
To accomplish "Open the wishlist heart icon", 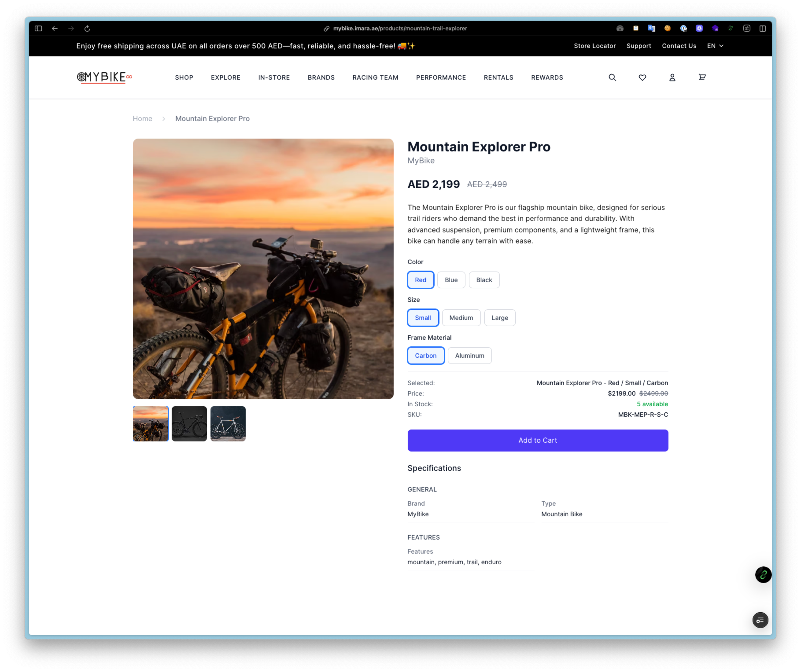I will point(642,77).
